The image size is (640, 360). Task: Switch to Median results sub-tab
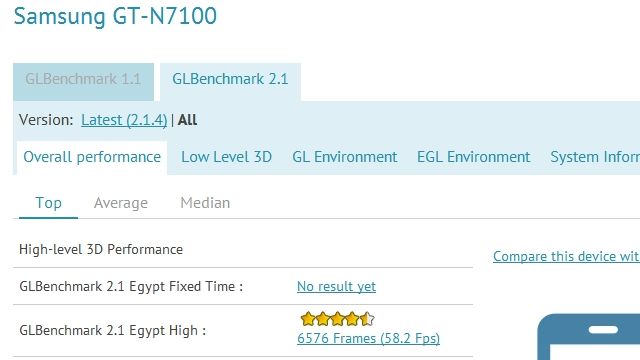[205, 203]
